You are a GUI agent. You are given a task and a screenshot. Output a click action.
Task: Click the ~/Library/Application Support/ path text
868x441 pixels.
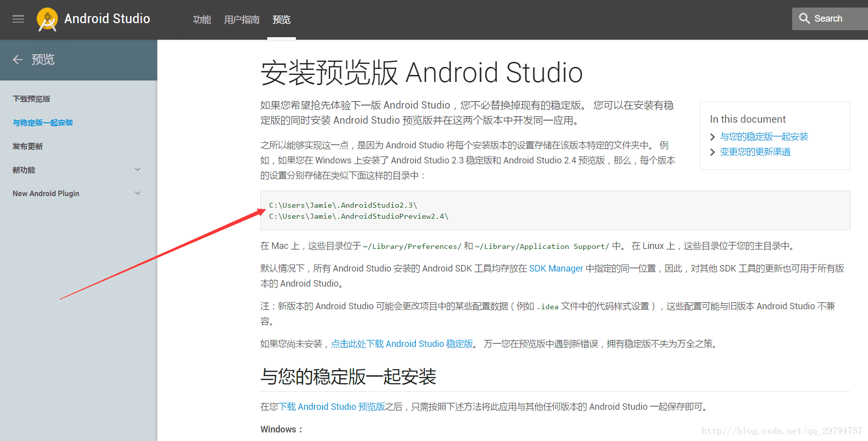pyautogui.click(x=542, y=246)
